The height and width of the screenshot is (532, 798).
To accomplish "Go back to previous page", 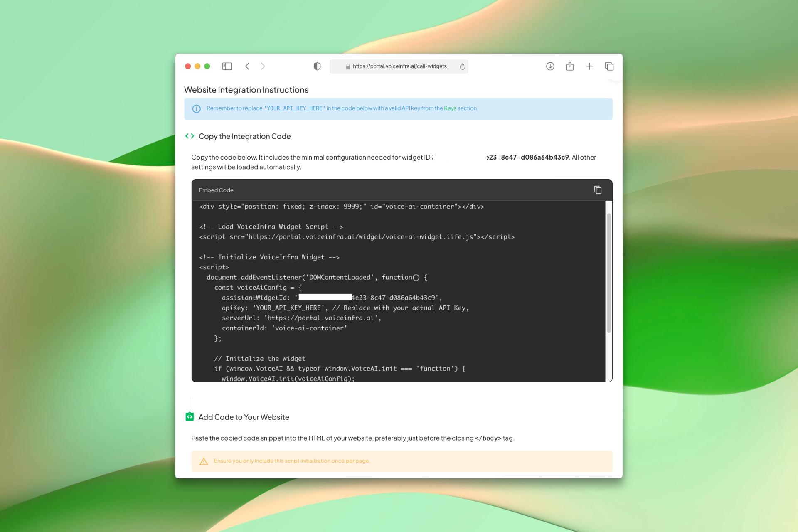I will [247, 66].
